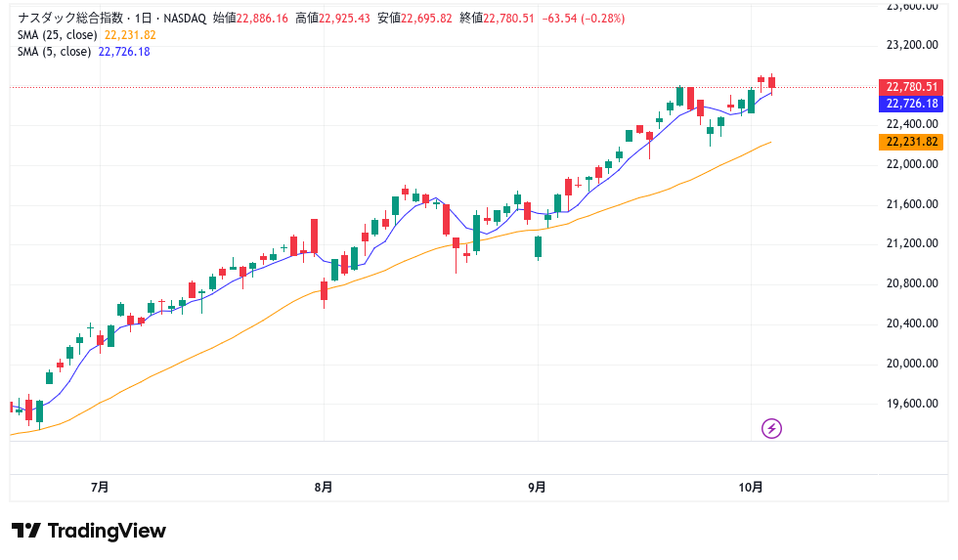Click the 7月 label on time axis
Viewport: 958px width, 560px height.
[99, 487]
